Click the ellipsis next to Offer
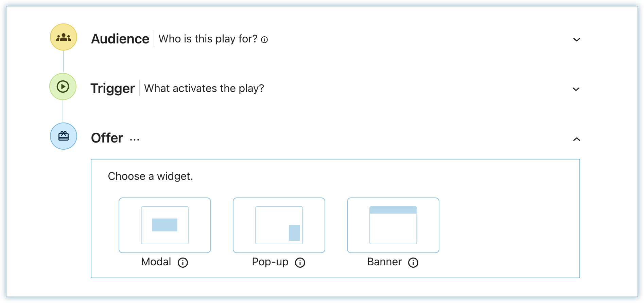This screenshot has height=303, width=644. point(135,139)
